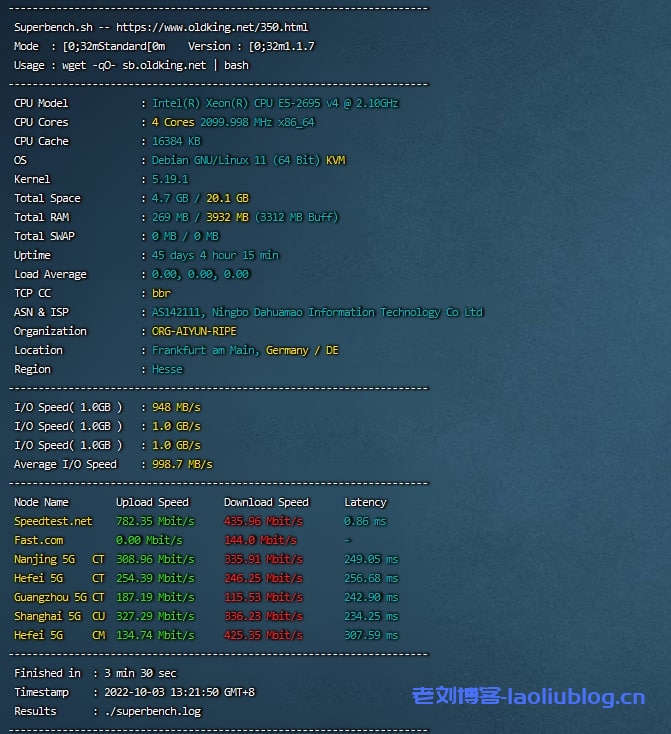The height and width of the screenshot is (734, 671).
Task: Click the Kernel version 5.19.1
Action: click(x=170, y=179)
